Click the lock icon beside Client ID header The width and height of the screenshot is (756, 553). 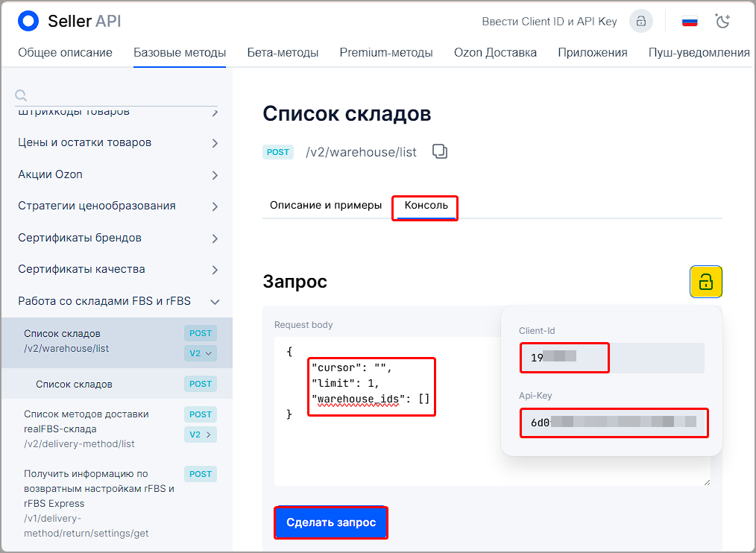(x=640, y=21)
